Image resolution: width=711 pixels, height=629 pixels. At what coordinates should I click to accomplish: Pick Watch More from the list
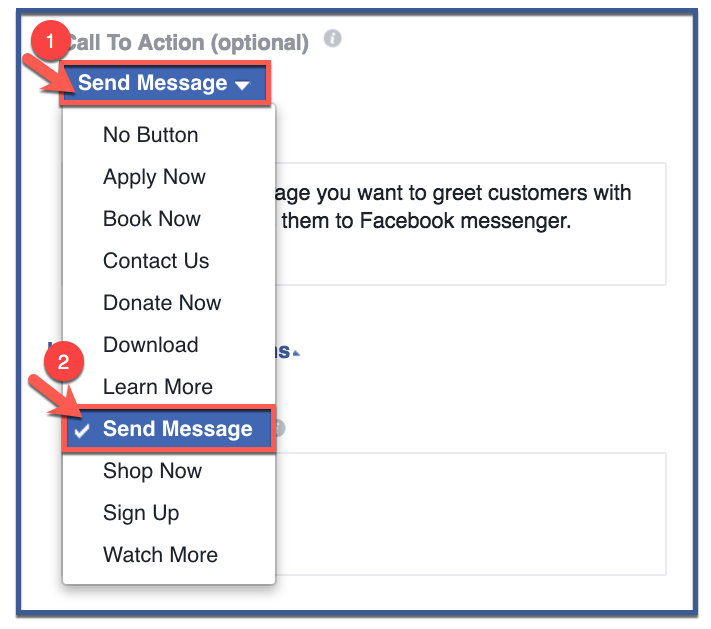tap(160, 555)
